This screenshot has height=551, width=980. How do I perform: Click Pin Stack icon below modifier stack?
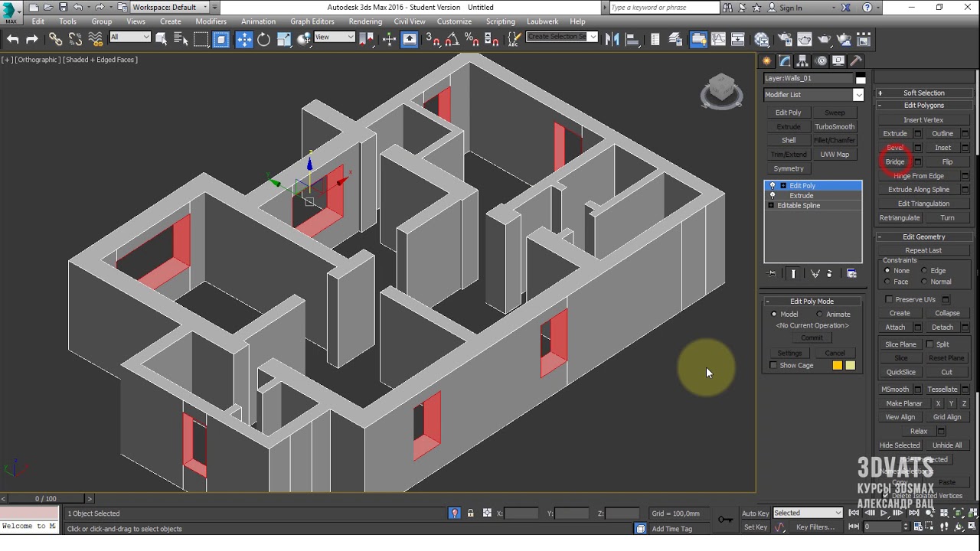pos(772,273)
